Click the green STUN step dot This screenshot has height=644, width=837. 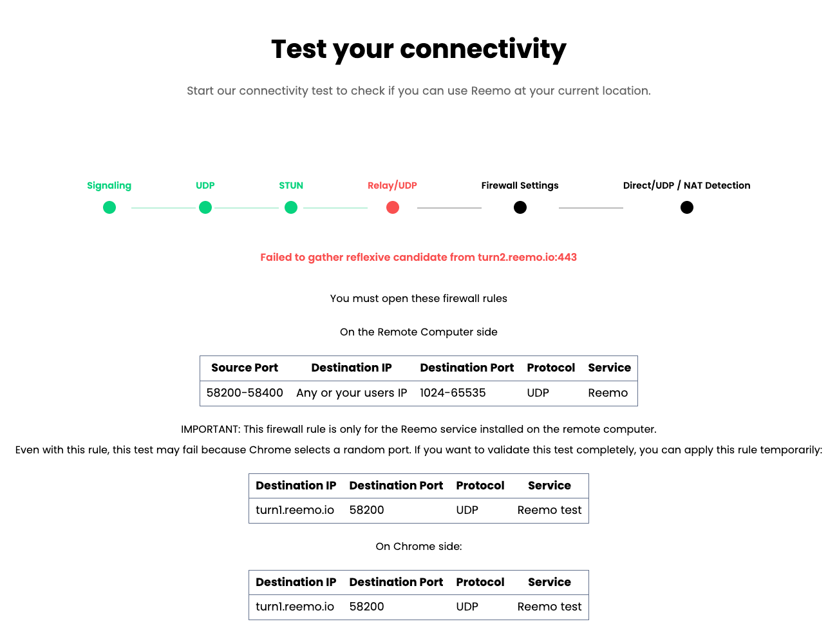(291, 207)
